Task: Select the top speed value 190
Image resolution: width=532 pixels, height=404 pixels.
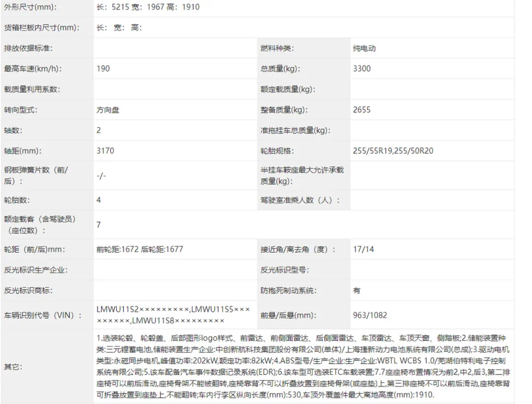Action: pyautogui.click(x=103, y=69)
